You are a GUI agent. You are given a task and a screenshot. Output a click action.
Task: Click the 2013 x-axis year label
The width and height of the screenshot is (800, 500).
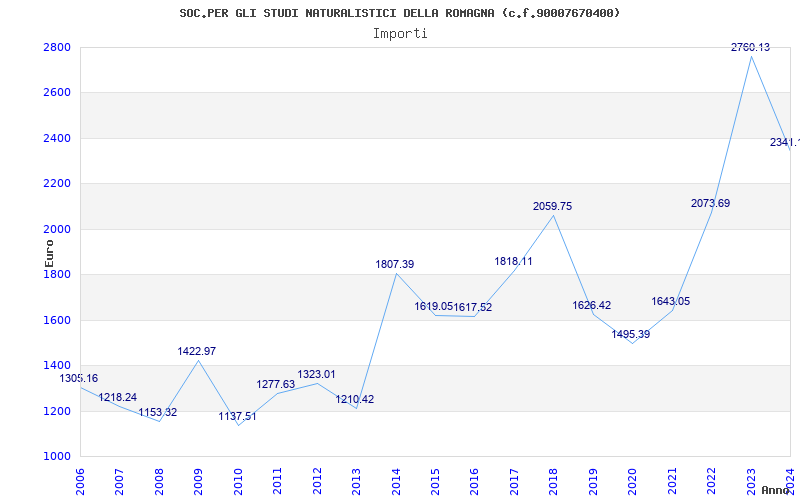coord(356,481)
